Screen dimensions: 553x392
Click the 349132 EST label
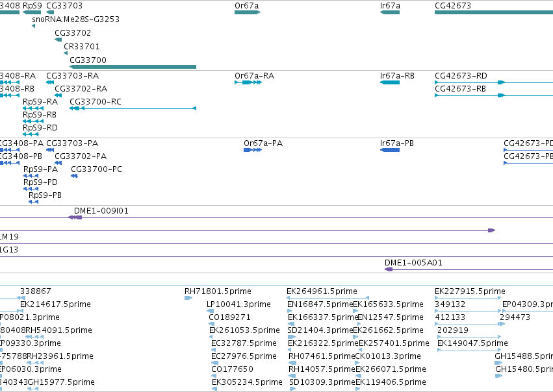450,304
